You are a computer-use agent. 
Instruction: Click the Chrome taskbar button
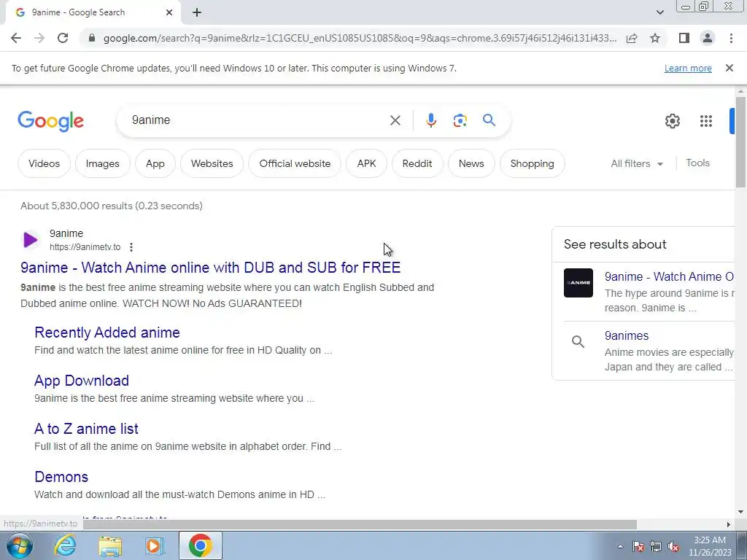pyautogui.click(x=200, y=545)
